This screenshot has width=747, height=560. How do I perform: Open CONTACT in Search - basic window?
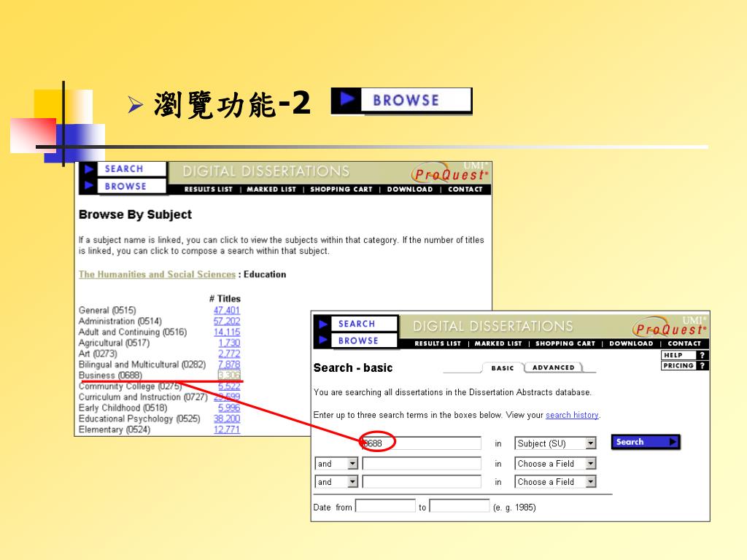pyautogui.click(x=684, y=343)
